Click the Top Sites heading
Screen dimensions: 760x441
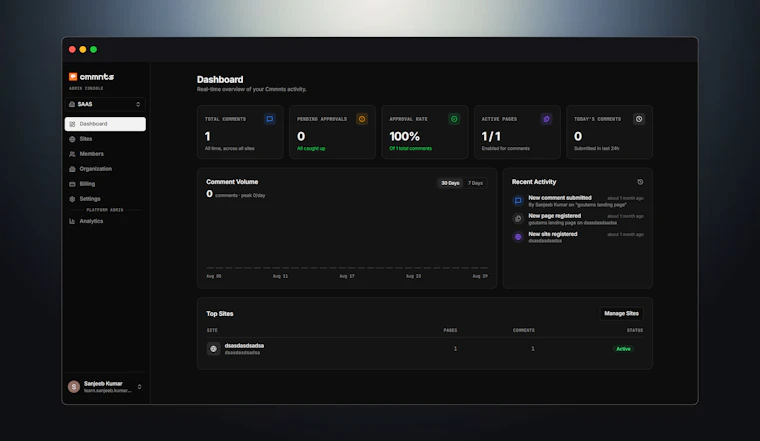coord(220,314)
